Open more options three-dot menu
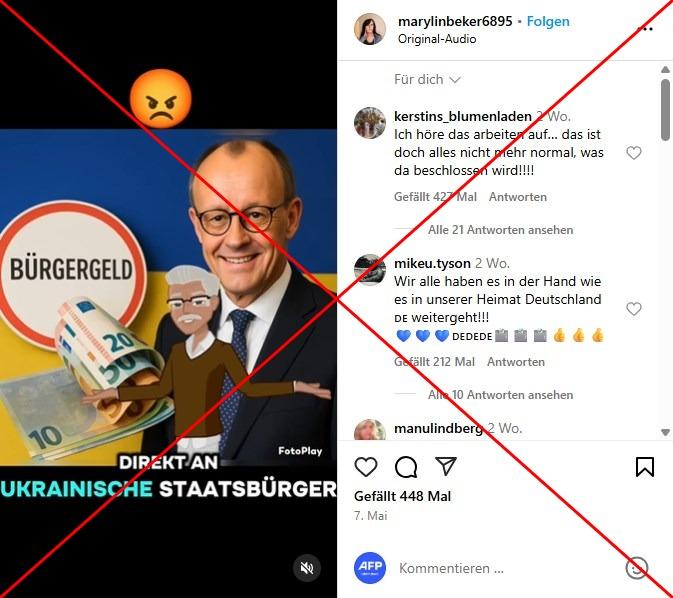This screenshot has width=673, height=598. click(645, 29)
